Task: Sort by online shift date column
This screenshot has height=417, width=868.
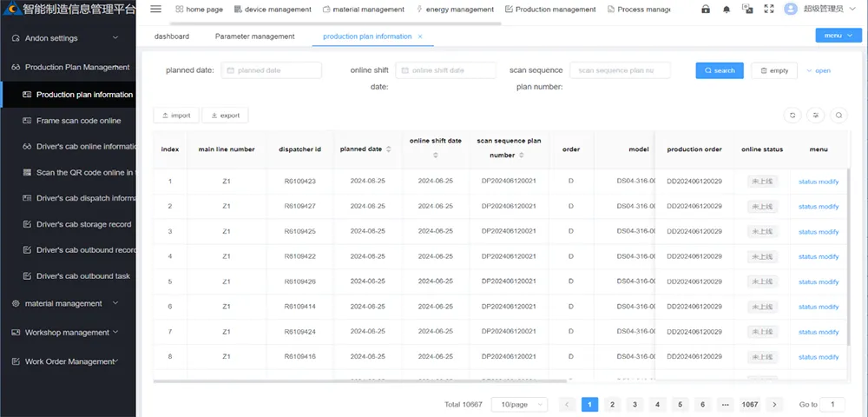Action: 435,156
